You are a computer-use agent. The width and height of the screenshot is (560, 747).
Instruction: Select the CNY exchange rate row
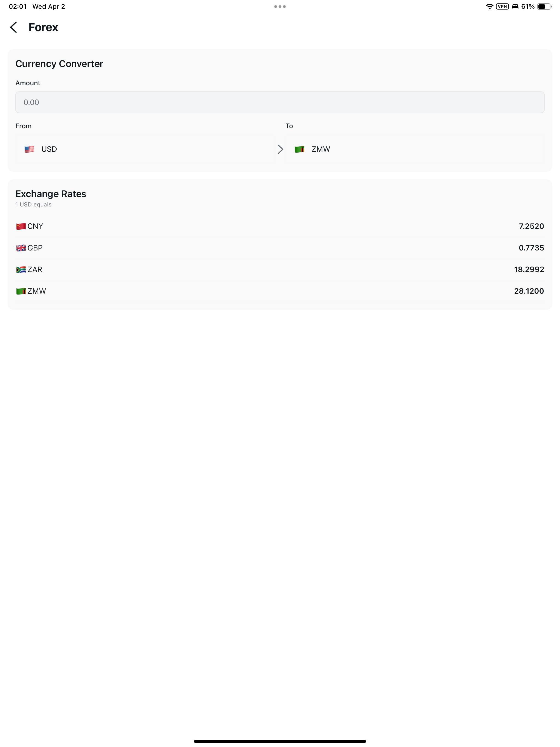(280, 226)
